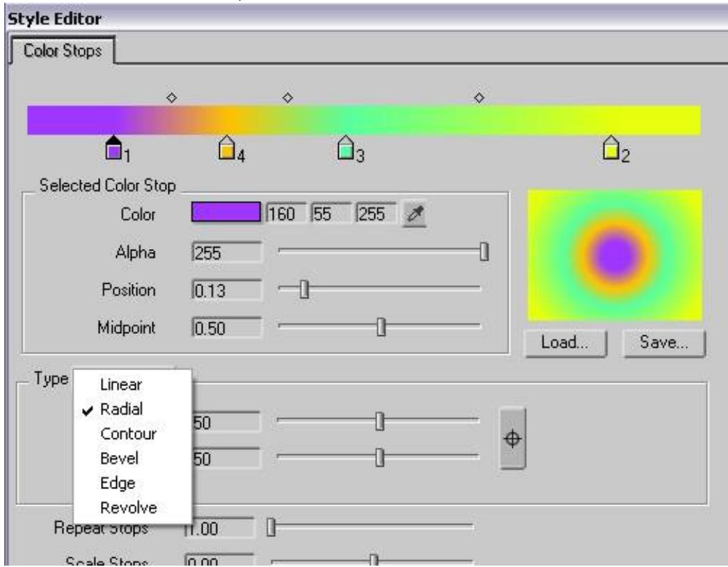
Task: Click the upper Type panel slider handle
Action: [380, 421]
